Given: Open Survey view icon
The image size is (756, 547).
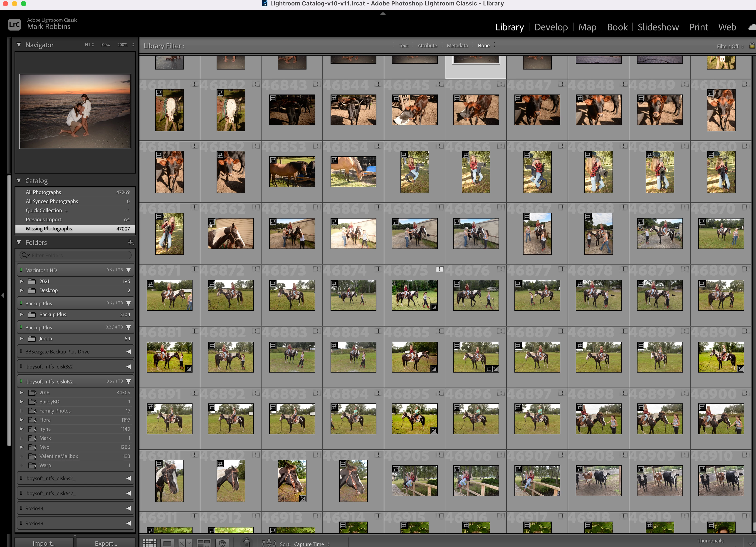Looking at the screenshot, I should [x=204, y=543].
